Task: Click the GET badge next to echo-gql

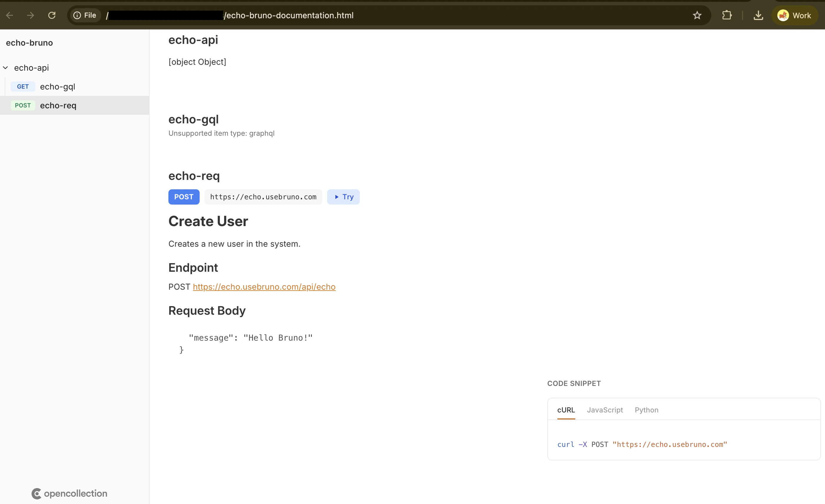Action: (22, 86)
